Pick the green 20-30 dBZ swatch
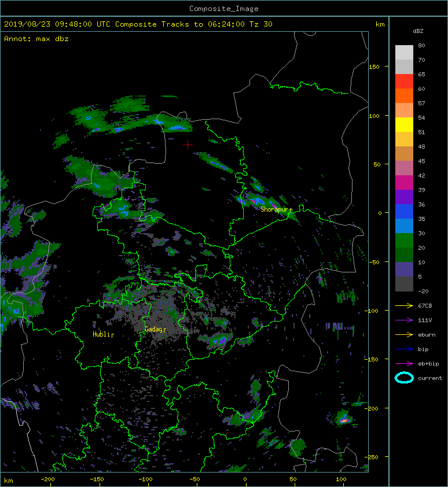The image size is (448, 487). 404,241
